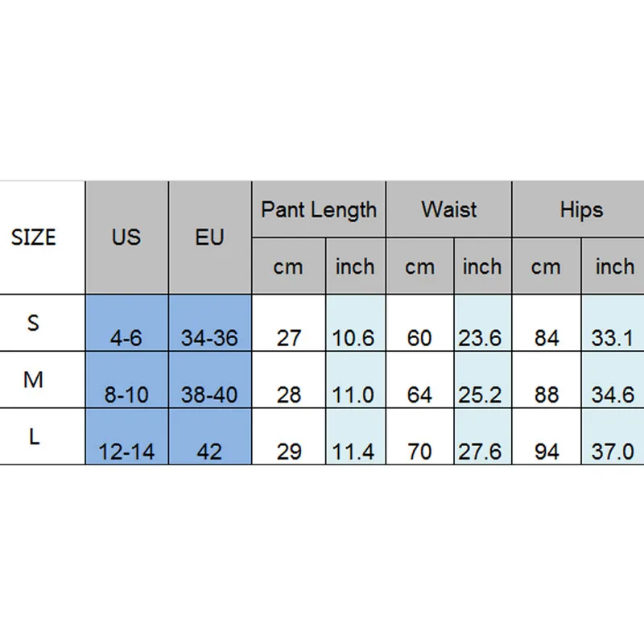644x644 pixels.
Task: Select the L size row label
Action: [x=34, y=437]
